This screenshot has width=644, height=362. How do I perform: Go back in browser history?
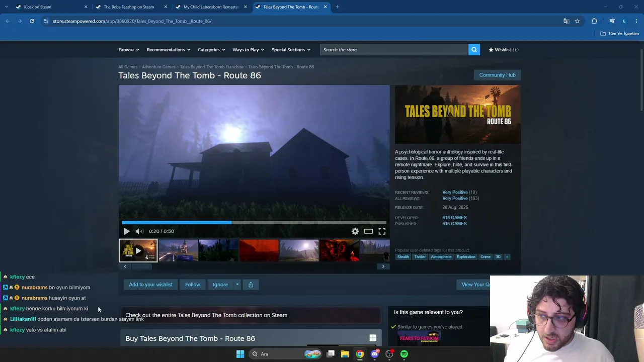[8, 21]
